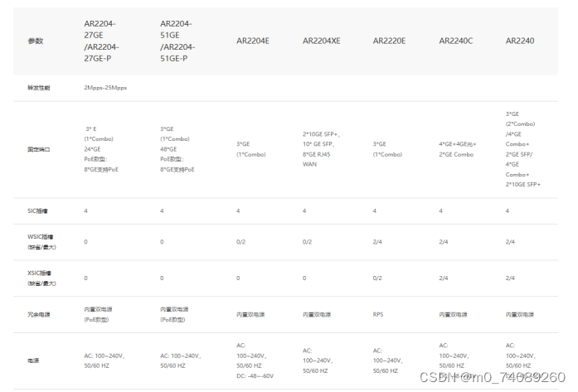The width and height of the screenshot is (578, 392).
Task: Click 'AC: 100~240V, 50/60 HZ' under AR2204-51GE
Action: 181,361
